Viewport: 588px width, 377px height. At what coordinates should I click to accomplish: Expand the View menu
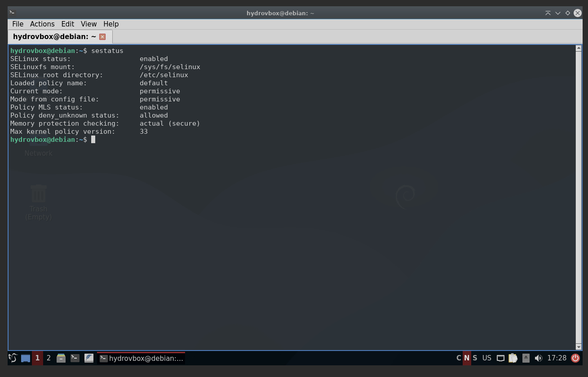[x=88, y=24]
